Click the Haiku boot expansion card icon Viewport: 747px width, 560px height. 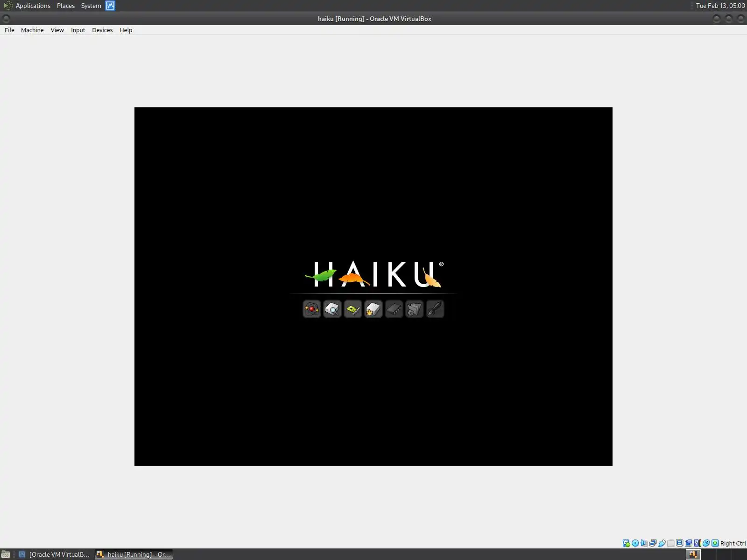click(353, 309)
